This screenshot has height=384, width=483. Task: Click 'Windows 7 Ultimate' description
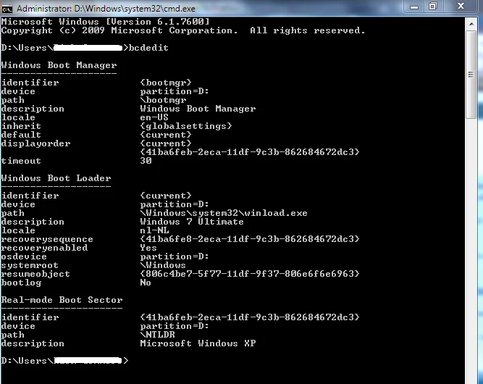click(192, 222)
